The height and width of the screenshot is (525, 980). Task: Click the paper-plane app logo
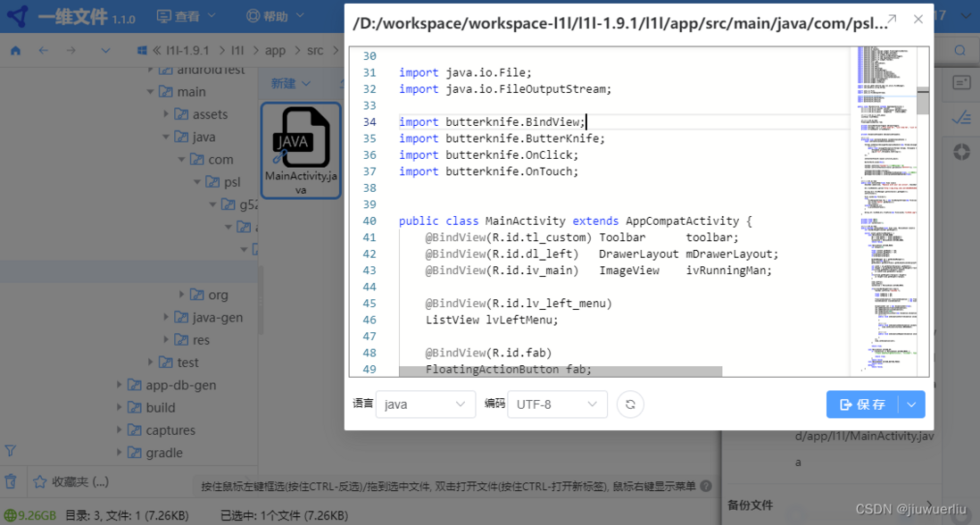pyautogui.click(x=18, y=16)
